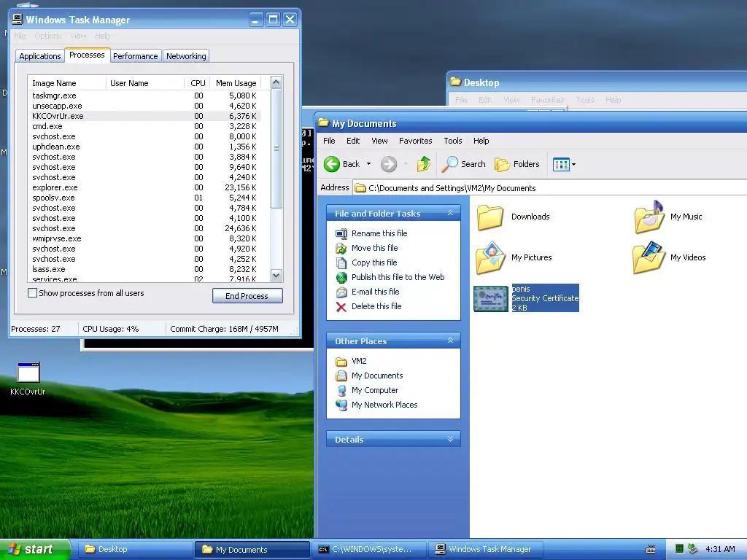Click the address bar path field
This screenshot has width=747, height=560.
550,188
